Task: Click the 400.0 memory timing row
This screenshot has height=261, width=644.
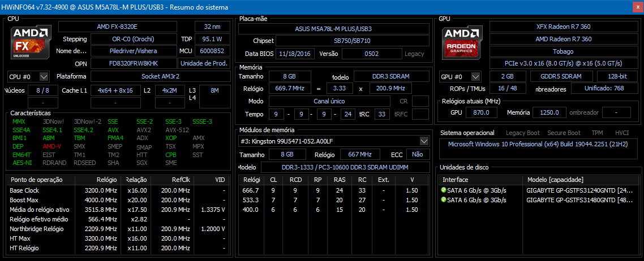Action: [333, 210]
